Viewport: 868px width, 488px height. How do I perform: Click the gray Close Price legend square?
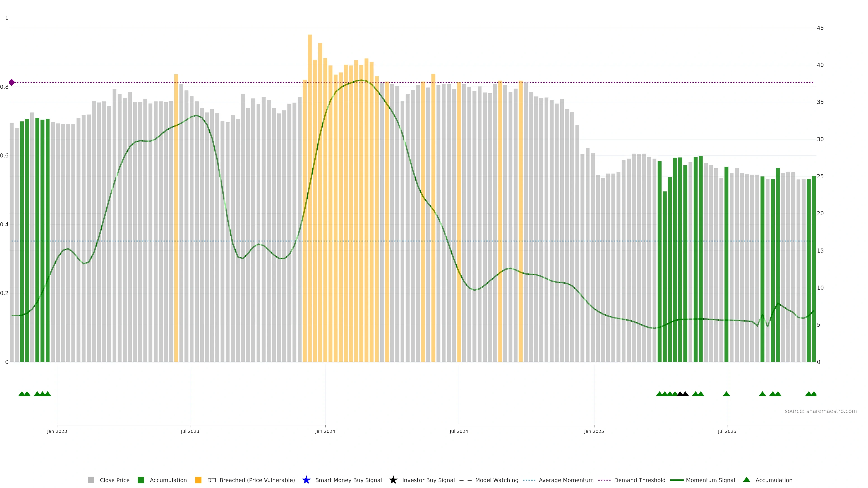[91, 480]
